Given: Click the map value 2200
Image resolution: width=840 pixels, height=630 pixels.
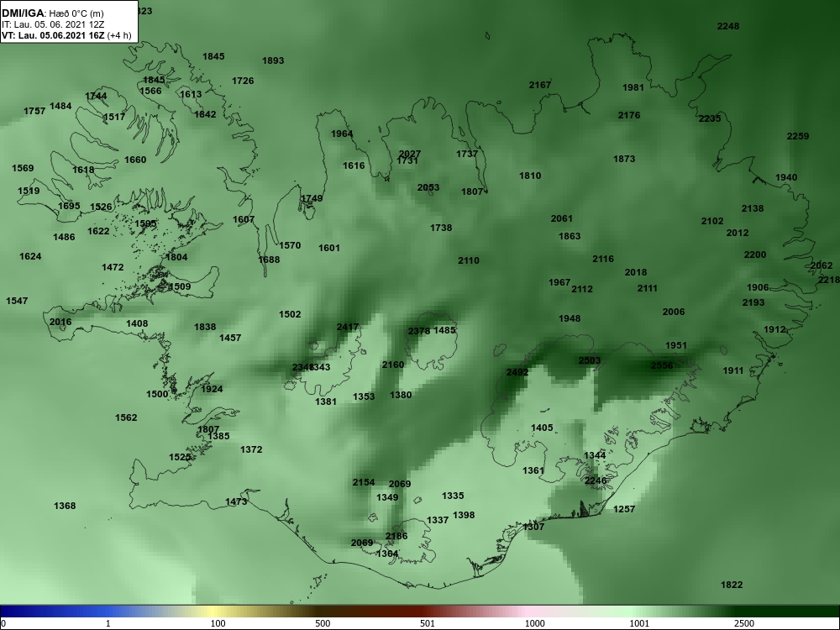Looking at the screenshot, I should [755, 255].
